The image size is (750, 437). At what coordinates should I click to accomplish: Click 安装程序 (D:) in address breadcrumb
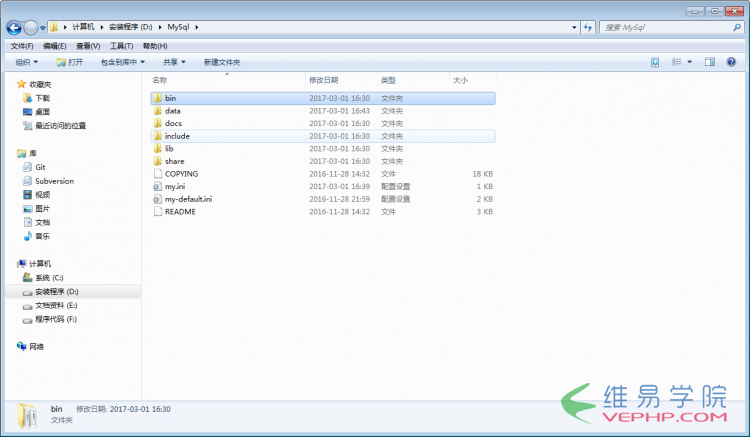click(x=130, y=27)
